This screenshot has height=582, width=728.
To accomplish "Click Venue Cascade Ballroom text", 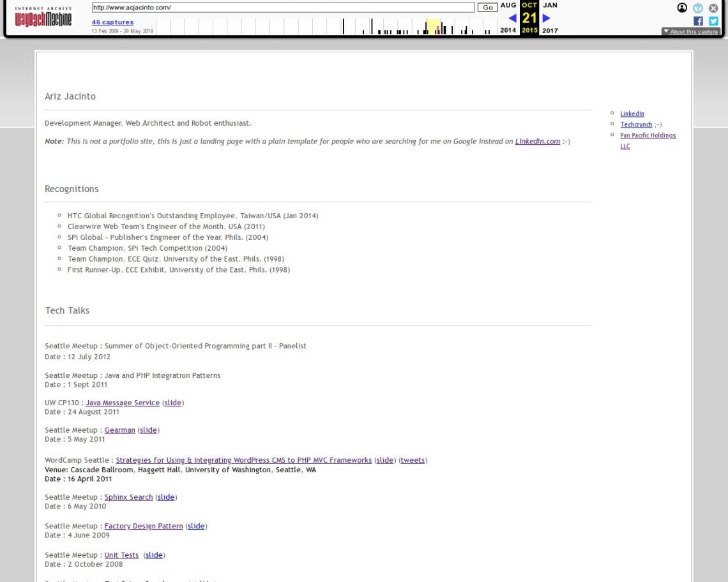I will [180, 470].
